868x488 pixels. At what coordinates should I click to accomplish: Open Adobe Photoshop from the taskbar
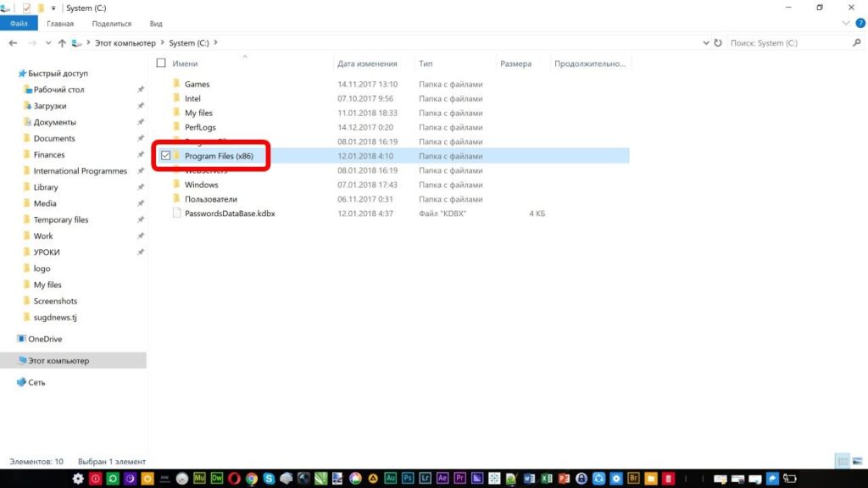408,479
